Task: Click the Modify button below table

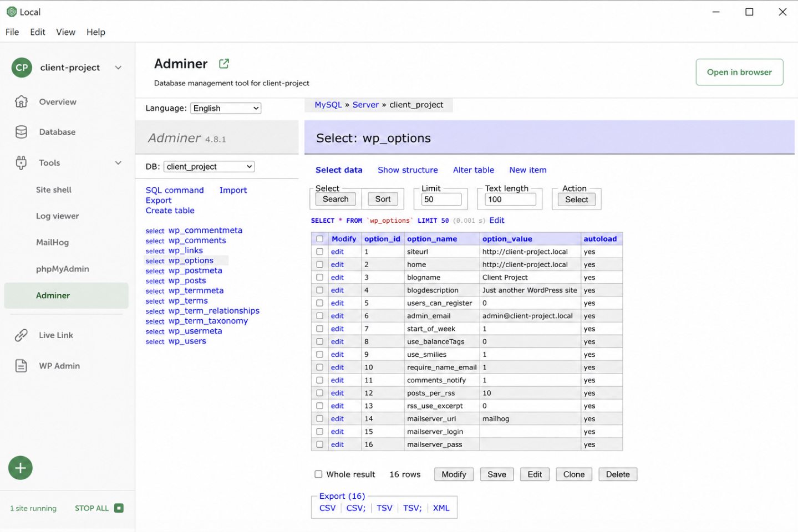Action: click(x=454, y=474)
